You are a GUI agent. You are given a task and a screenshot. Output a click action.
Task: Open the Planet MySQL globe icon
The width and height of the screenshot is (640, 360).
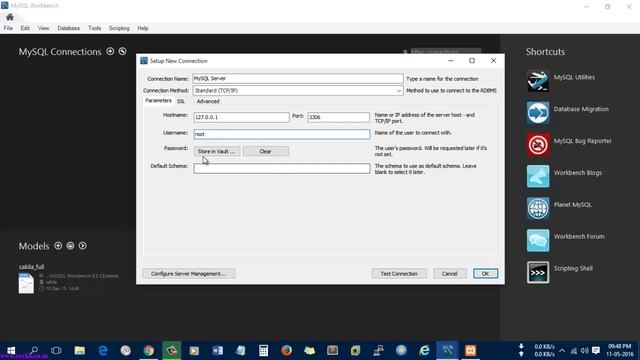pos(538,208)
